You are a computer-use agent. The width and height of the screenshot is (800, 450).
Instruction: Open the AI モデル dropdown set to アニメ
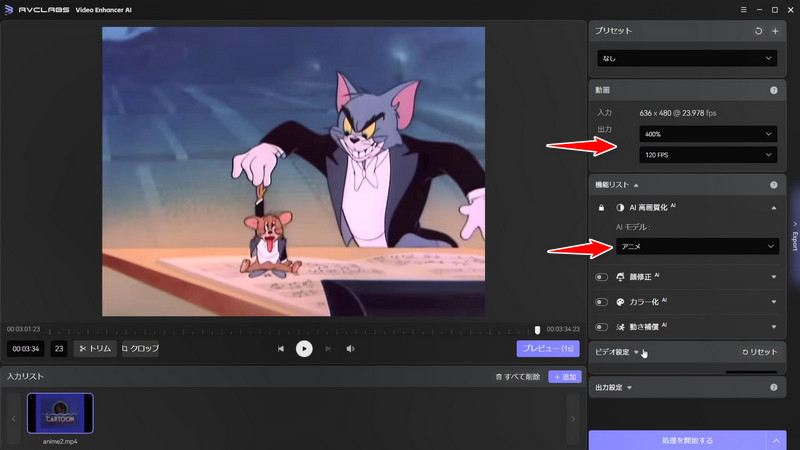pyautogui.click(x=697, y=246)
